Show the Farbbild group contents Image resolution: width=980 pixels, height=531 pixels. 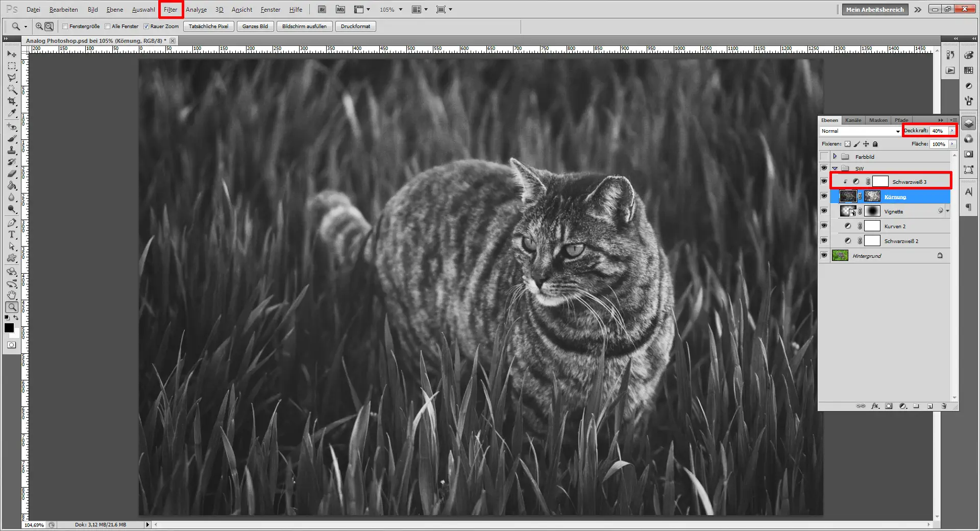coord(836,157)
